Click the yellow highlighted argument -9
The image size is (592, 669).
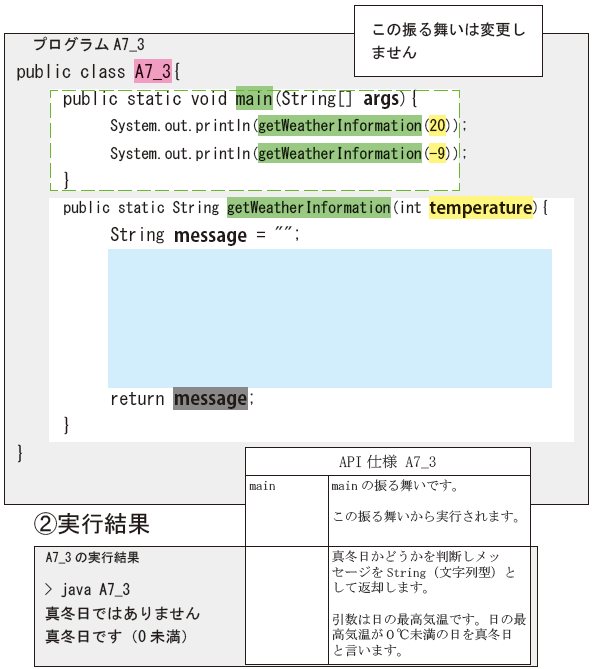(437, 153)
